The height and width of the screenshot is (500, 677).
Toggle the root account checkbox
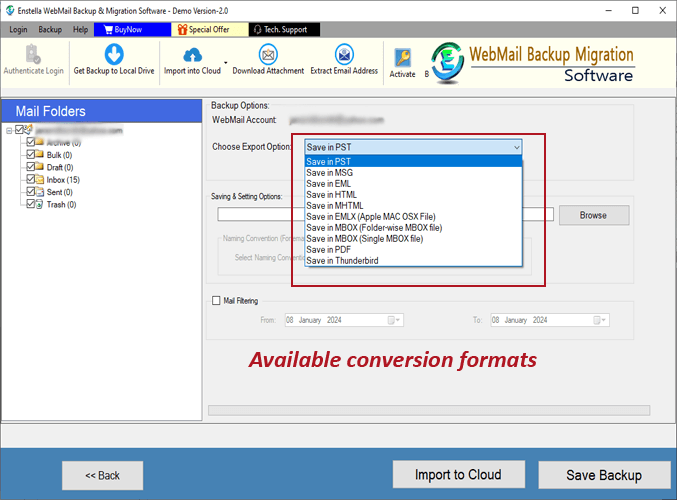click(x=19, y=130)
